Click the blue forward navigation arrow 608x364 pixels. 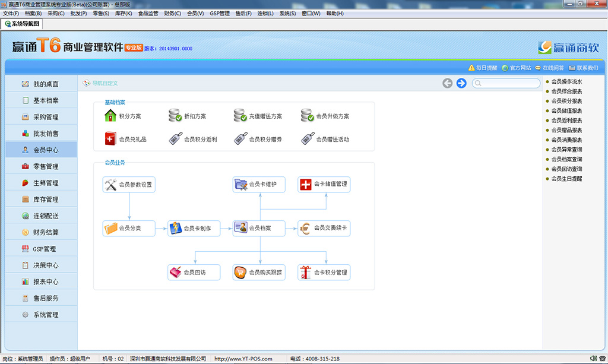coord(461,83)
